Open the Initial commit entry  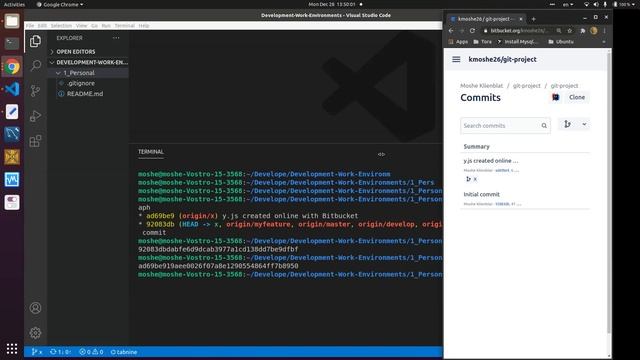coord(482,194)
